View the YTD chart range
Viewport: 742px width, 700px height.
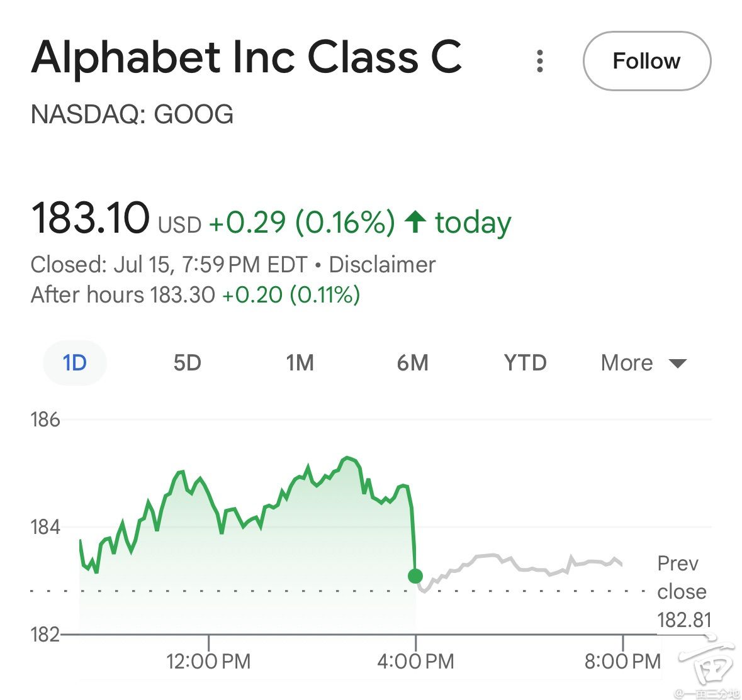[x=526, y=363]
